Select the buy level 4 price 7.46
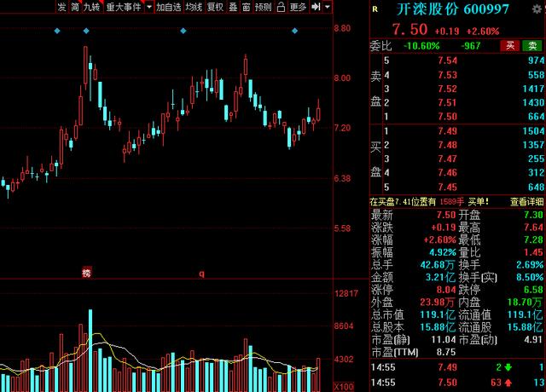Image resolution: width=546 pixels, height=392 pixels. click(447, 173)
